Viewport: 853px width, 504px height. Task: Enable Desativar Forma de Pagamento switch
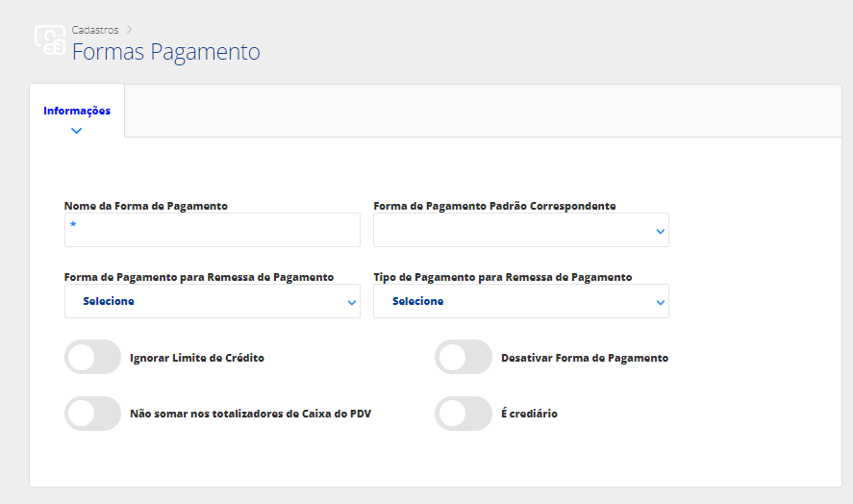click(463, 357)
